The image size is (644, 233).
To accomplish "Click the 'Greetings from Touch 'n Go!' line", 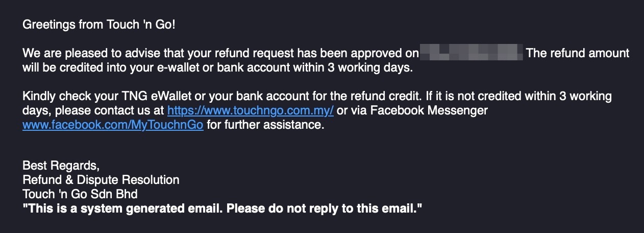I will pyautogui.click(x=99, y=24).
